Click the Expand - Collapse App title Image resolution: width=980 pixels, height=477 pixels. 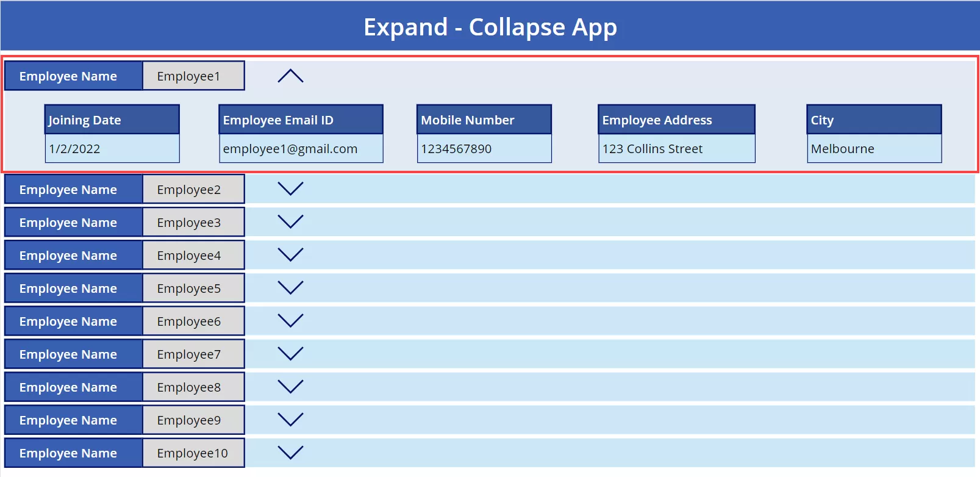pyautogui.click(x=490, y=27)
